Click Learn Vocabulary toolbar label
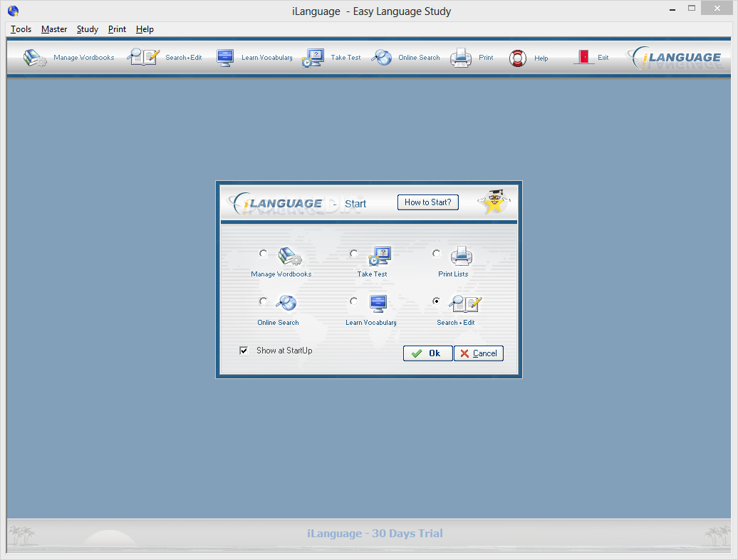This screenshot has width=738, height=560. 267,58
